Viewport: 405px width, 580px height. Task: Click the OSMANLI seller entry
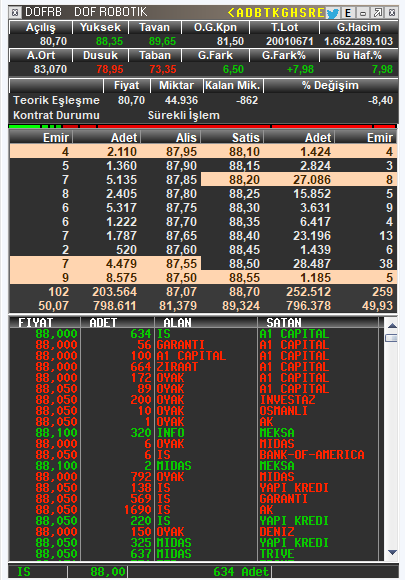pyautogui.click(x=284, y=411)
